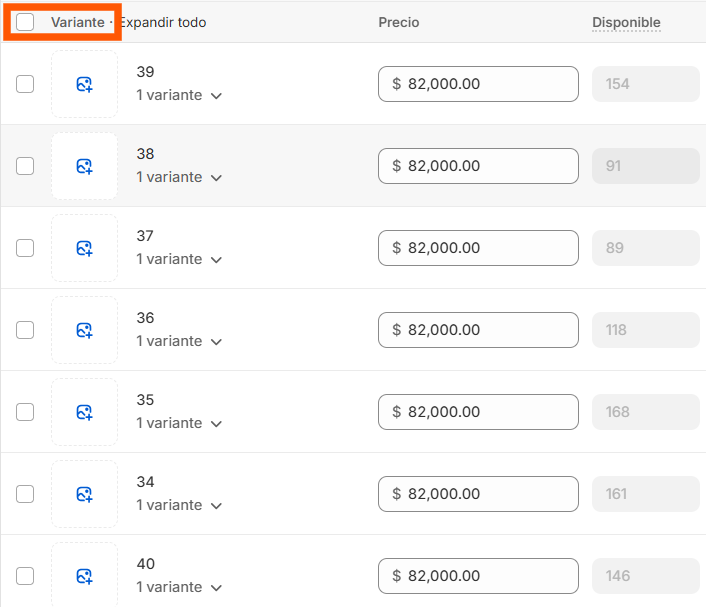
Task: Add image for variant 37
Action: click(85, 248)
